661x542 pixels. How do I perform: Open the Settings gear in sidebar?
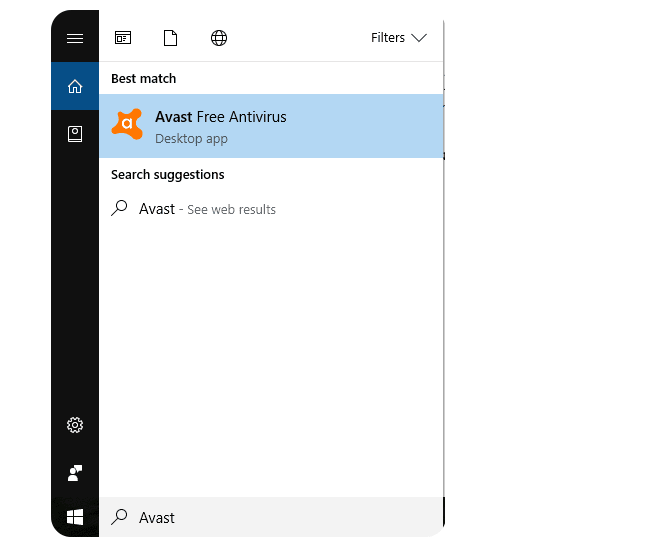pyautogui.click(x=75, y=425)
